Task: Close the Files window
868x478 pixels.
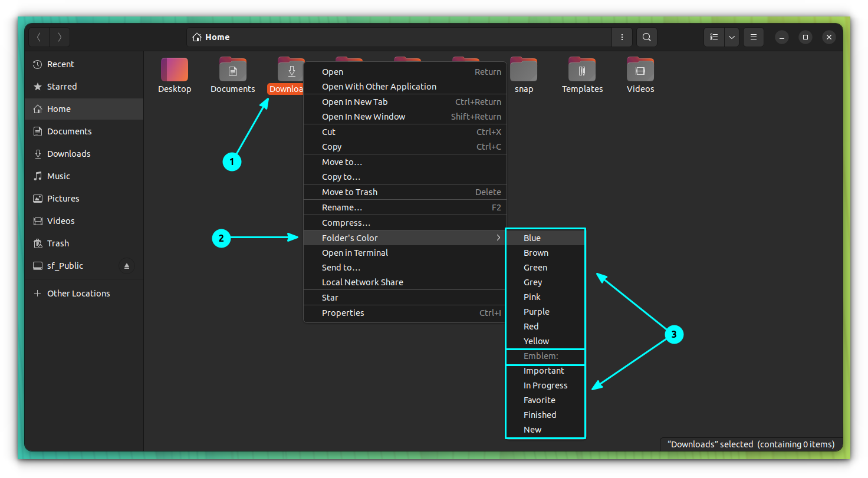Action: click(829, 37)
